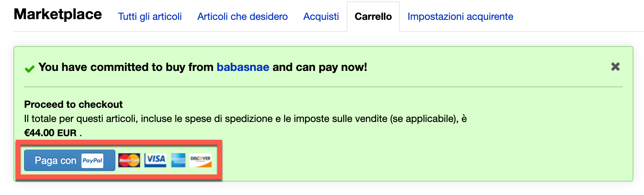Image resolution: width=644 pixels, height=195 pixels.
Task: Select the Carrello tab
Action: click(x=373, y=17)
